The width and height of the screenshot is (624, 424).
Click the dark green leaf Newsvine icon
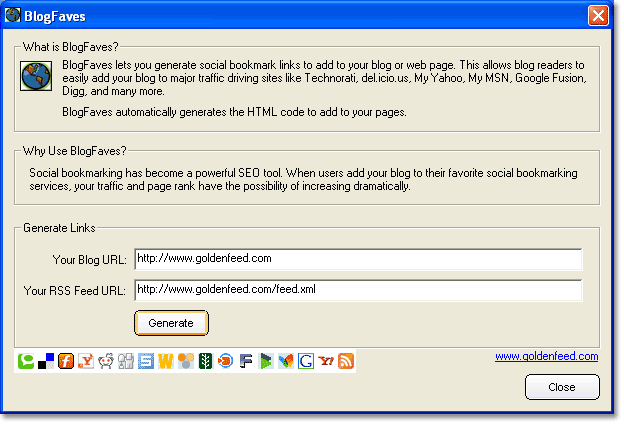tap(206, 361)
